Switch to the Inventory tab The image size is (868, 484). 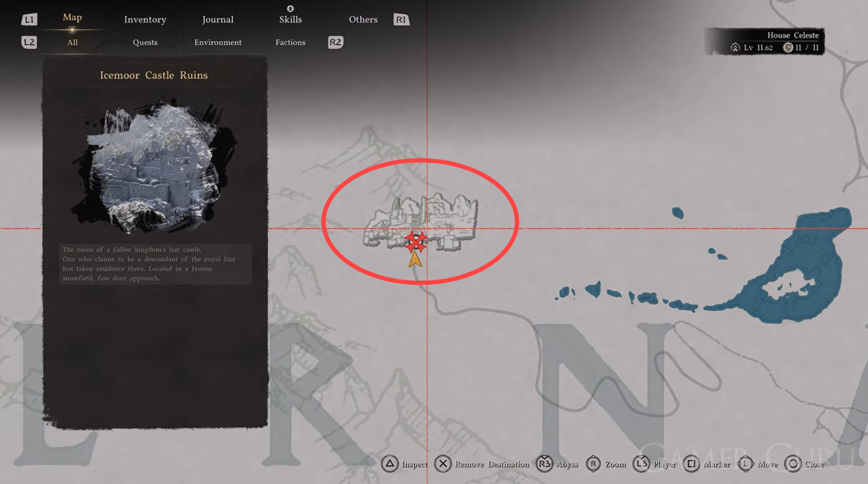coord(145,20)
